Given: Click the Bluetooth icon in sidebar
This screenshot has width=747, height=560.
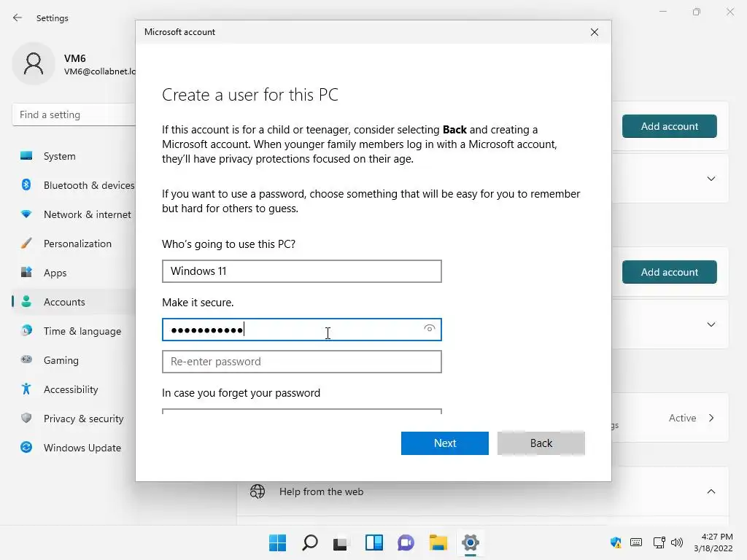Looking at the screenshot, I should (26, 184).
